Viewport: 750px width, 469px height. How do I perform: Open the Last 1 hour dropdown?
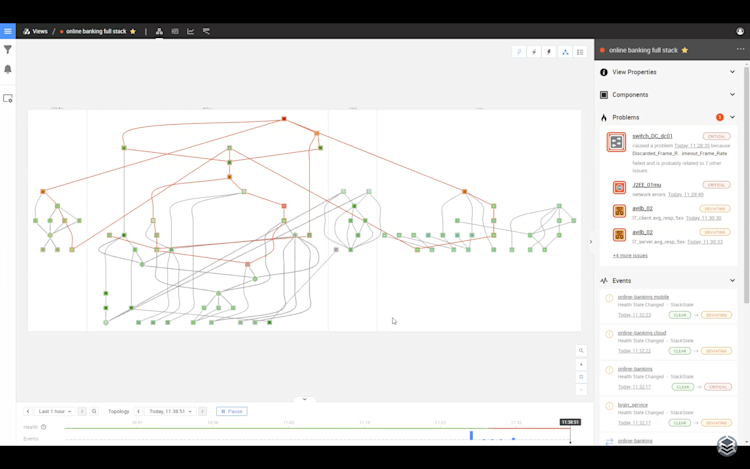pos(55,411)
